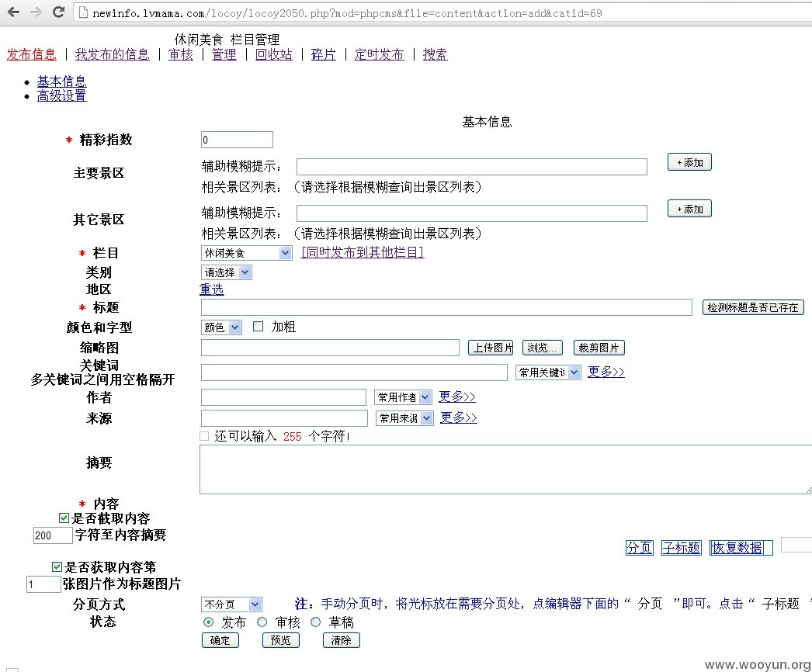Viewport: 812px width, 672px height.
Task: Open 我发布的信息 tab
Action: (113, 54)
